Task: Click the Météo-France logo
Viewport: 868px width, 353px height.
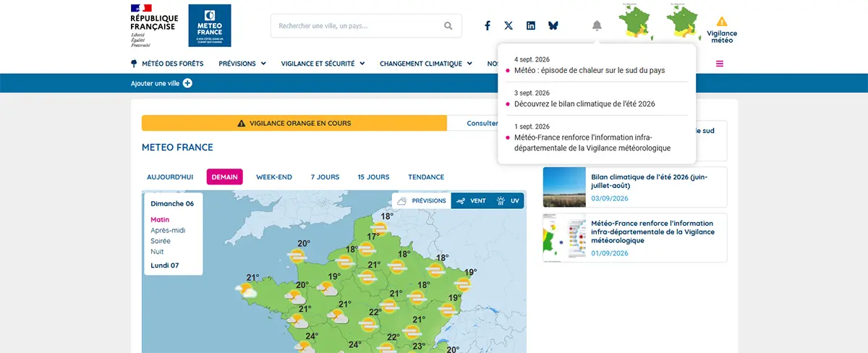Action: (209, 25)
